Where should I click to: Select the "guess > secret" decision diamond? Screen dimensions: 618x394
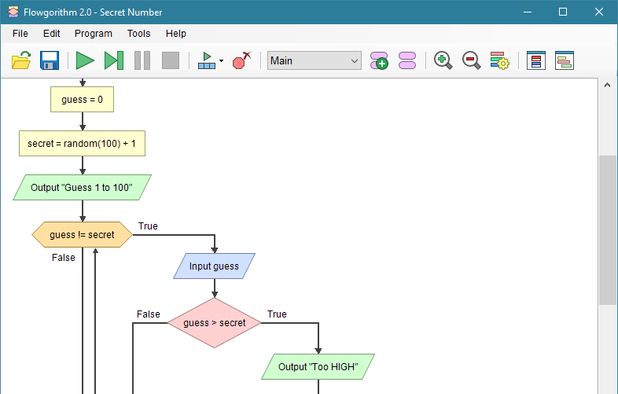tap(214, 323)
